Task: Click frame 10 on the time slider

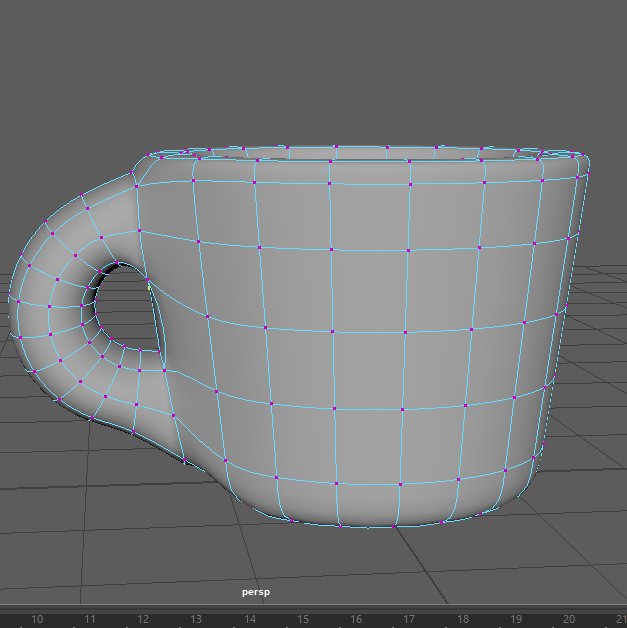Action: click(x=37, y=619)
